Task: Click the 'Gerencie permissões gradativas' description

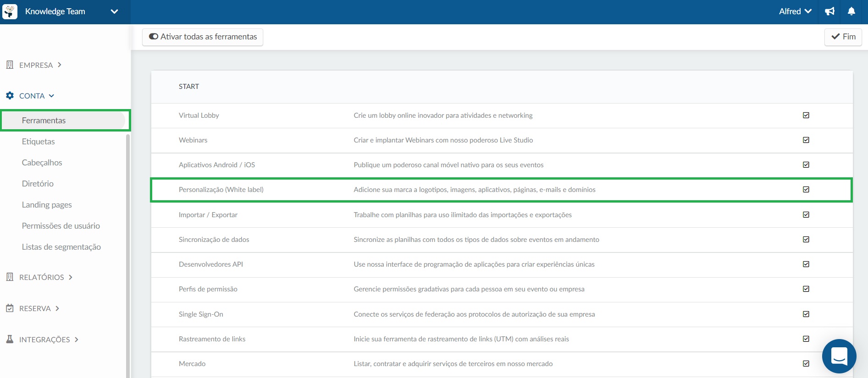Action: tap(469, 289)
